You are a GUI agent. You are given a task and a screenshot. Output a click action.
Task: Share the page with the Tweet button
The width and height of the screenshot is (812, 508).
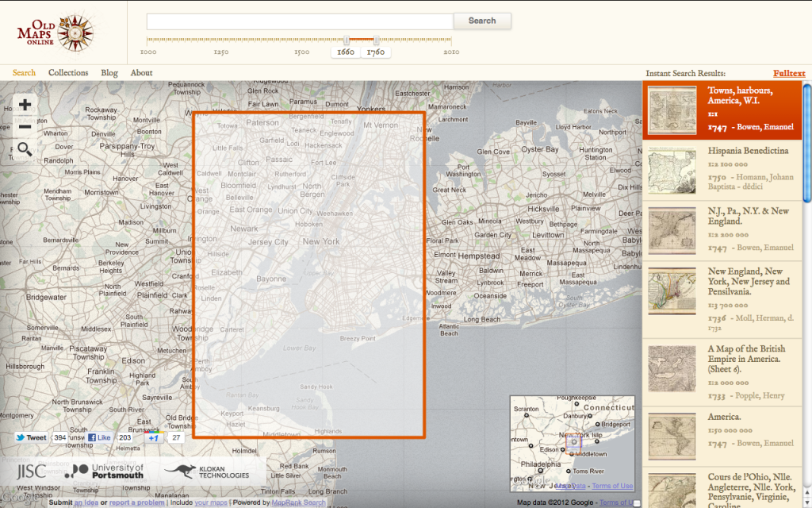point(32,437)
